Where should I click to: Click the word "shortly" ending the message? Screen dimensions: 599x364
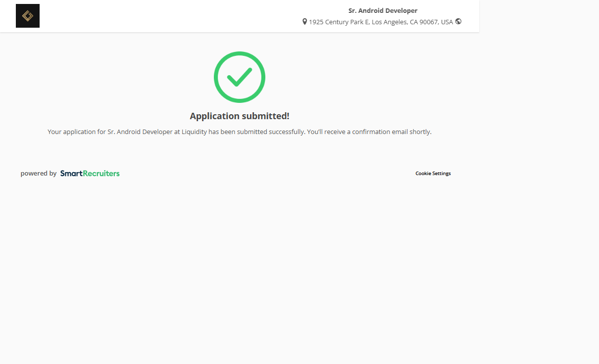[x=420, y=132]
